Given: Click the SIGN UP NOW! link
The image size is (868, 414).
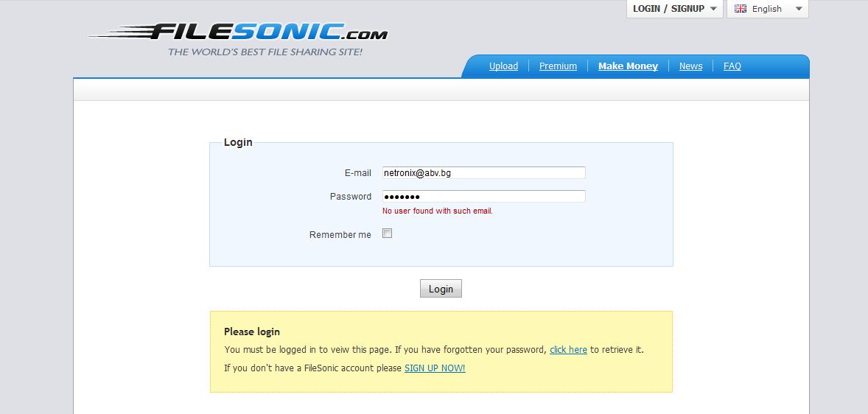Looking at the screenshot, I should (x=435, y=368).
